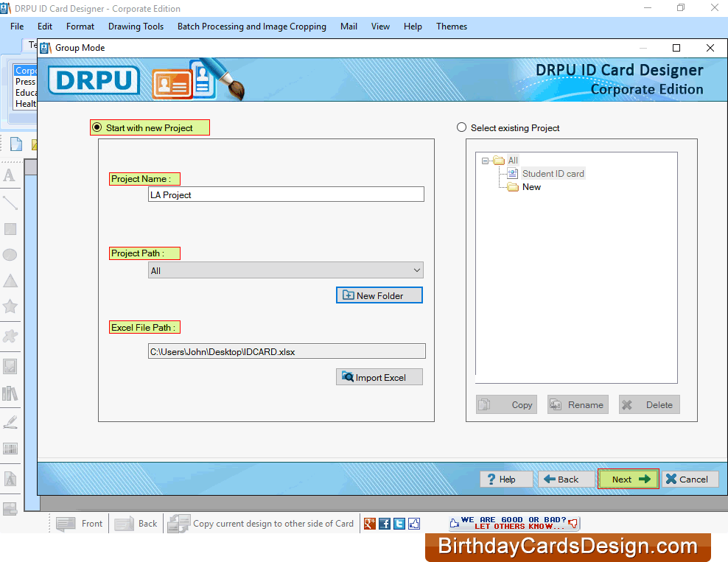The image size is (728, 562).
Task: Select the Text tool in the left toolbar
Action: [10, 175]
